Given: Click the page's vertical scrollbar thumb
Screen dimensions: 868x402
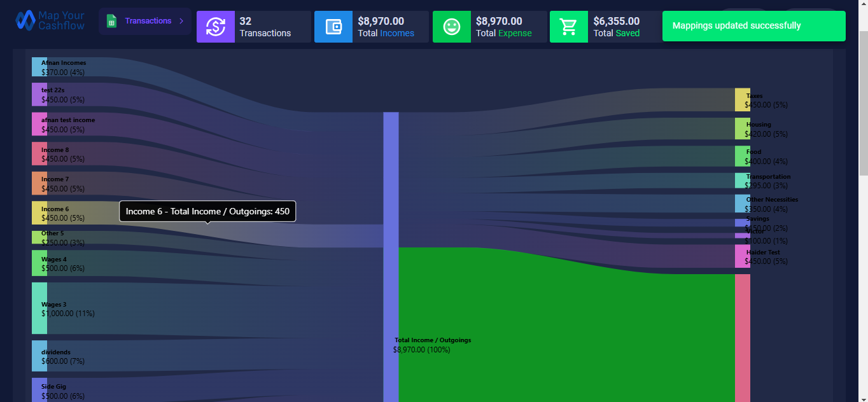Looking at the screenshot, I should 863,103.
